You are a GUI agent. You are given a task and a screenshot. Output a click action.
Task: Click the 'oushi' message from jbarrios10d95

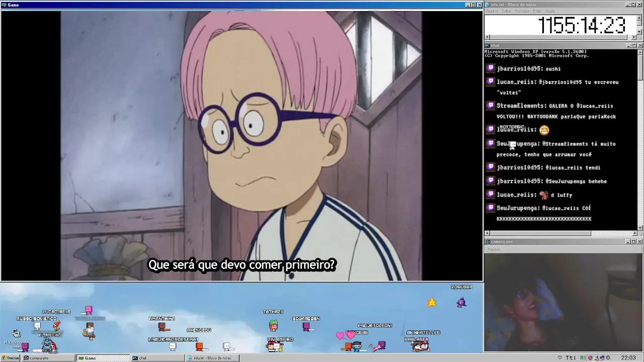(x=553, y=69)
